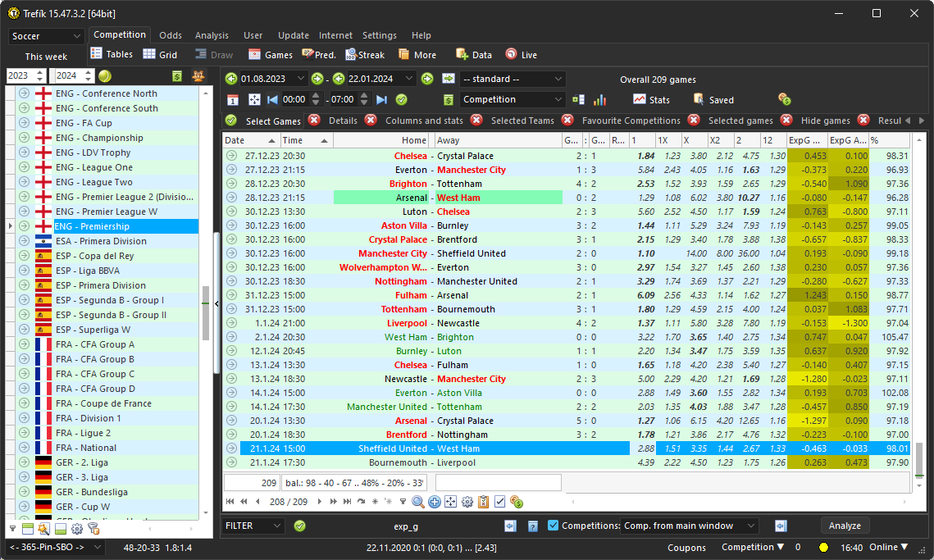
Task: Expand the Soccer sport dropdown
Action: (x=46, y=36)
